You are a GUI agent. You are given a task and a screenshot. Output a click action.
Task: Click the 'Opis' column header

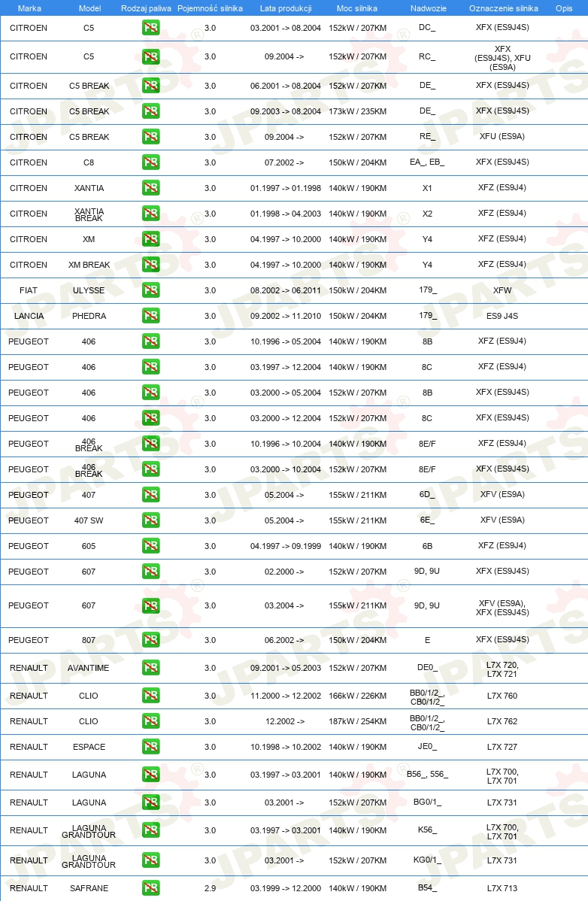coord(564,8)
